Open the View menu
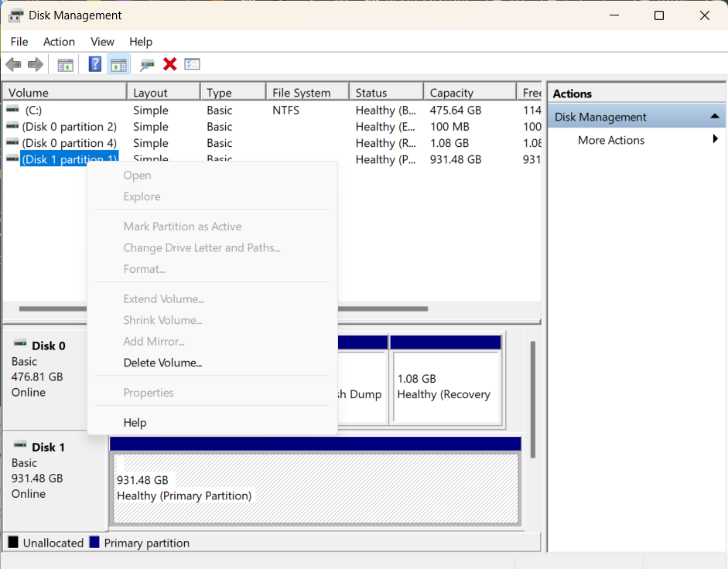Viewport: 728px width, 569px height. [x=102, y=42]
